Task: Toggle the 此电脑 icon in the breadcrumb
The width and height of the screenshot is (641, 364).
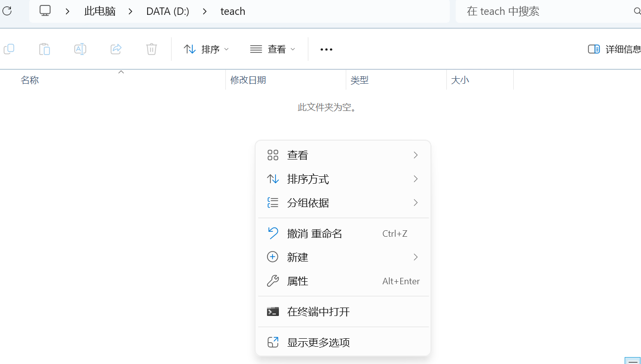Action: (x=45, y=10)
